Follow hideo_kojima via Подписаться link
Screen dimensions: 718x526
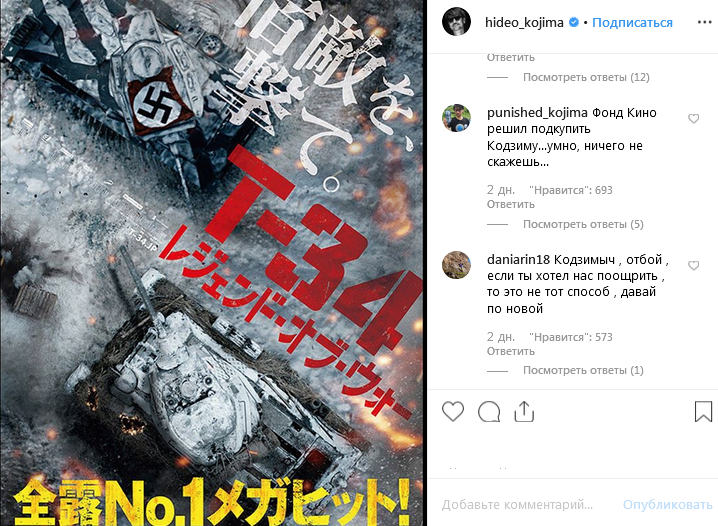[632, 22]
